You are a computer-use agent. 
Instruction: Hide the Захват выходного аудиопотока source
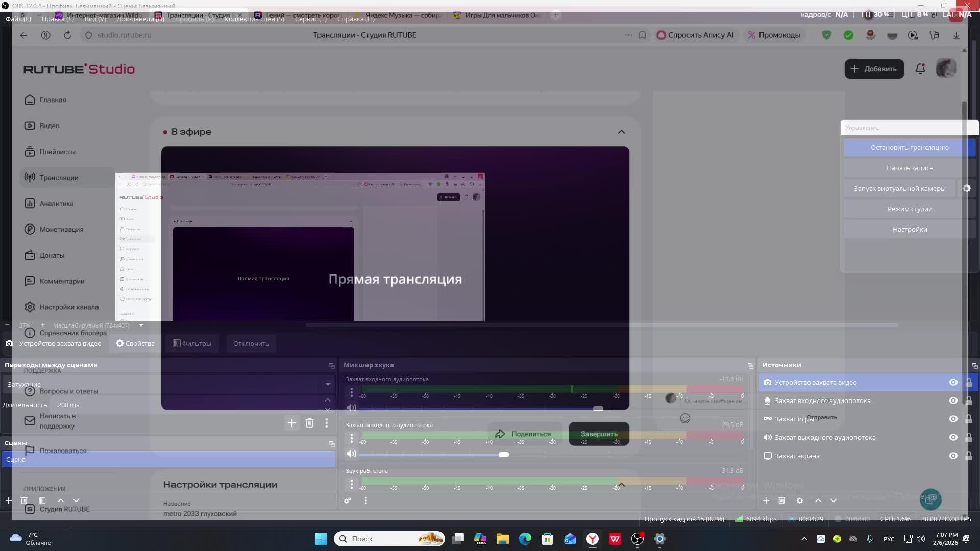pos(953,437)
